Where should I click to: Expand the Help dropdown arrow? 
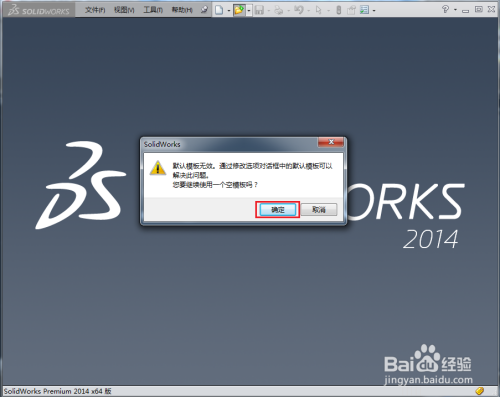click(455, 10)
